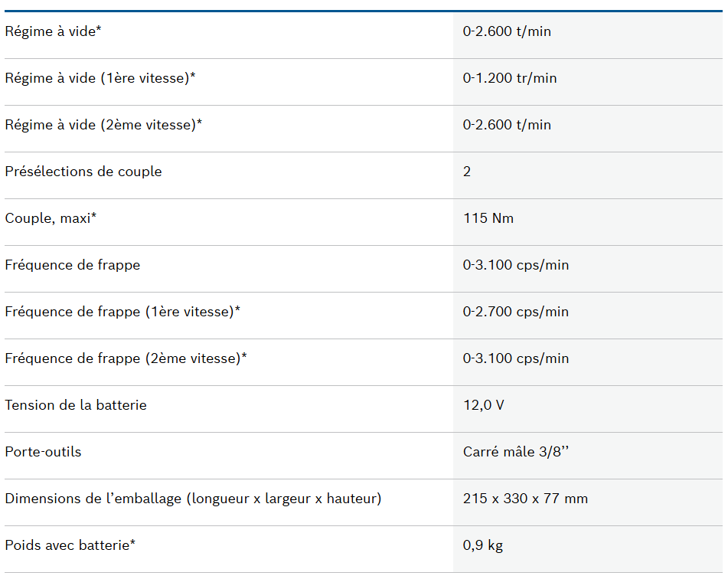Click the 'Régime à vide*' label in first row
Viewport: 728px width, 579px height.
53,31
